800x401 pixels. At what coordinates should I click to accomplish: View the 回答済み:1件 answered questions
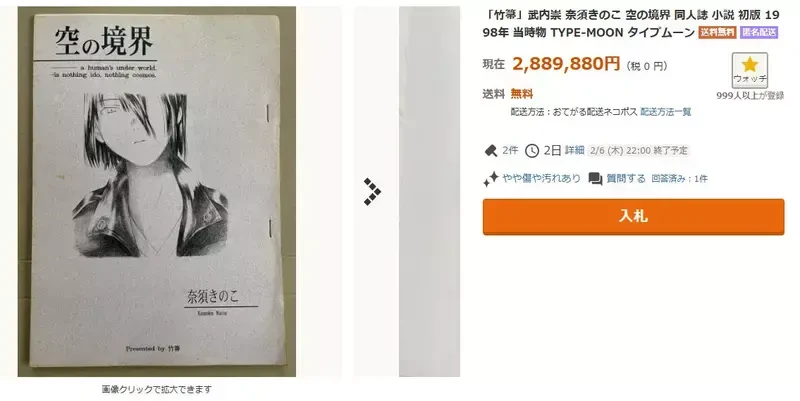click(x=680, y=179)
